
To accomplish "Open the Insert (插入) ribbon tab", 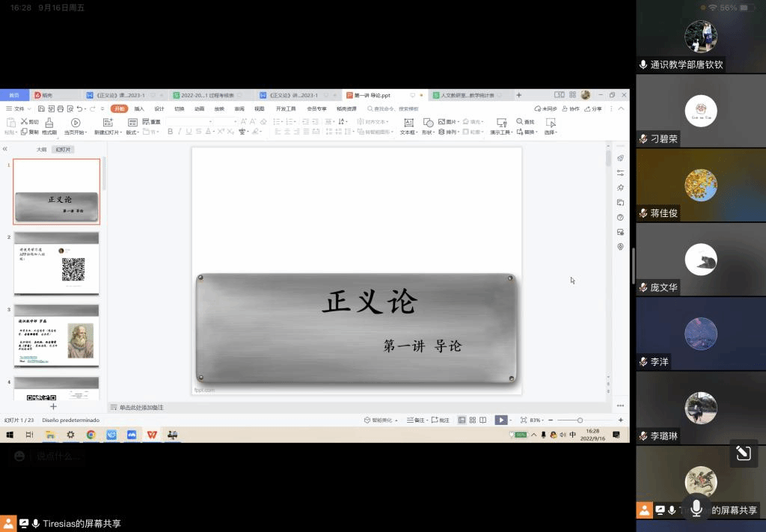I will coord(139,108).
